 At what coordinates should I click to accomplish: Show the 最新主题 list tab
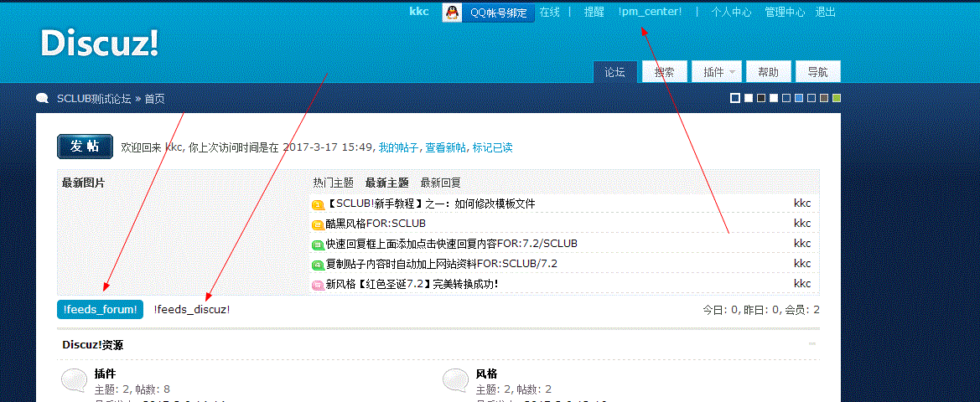(x=386, y=183)
